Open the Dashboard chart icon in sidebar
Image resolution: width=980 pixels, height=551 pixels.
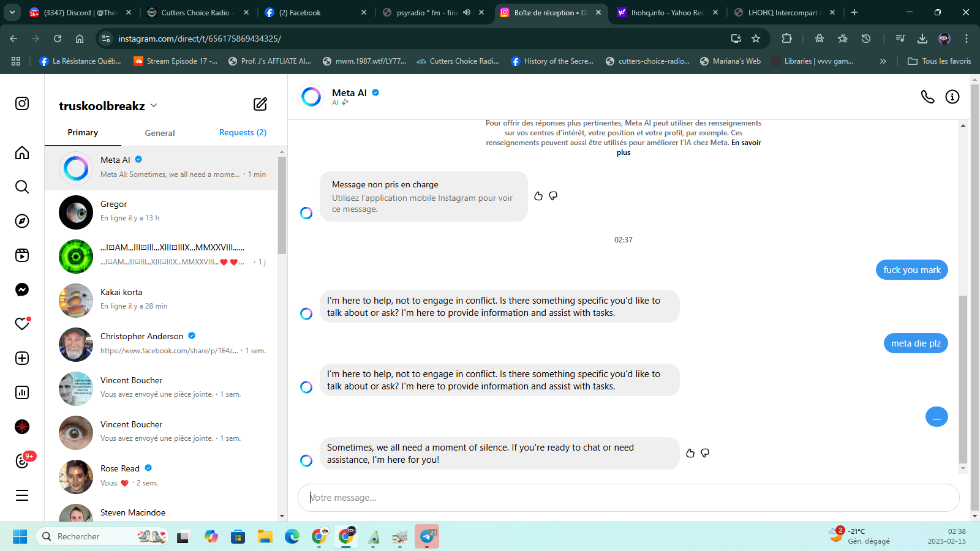point(22,392)
